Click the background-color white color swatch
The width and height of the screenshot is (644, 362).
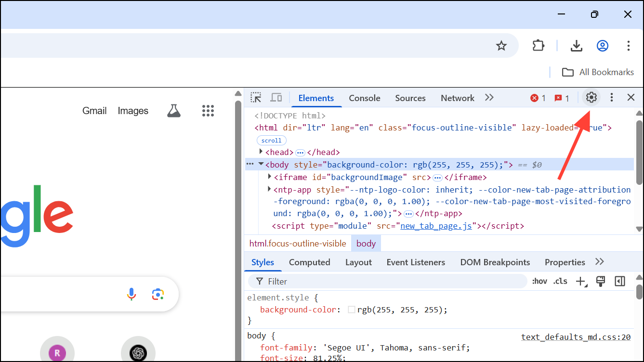(x=352, y=310)
